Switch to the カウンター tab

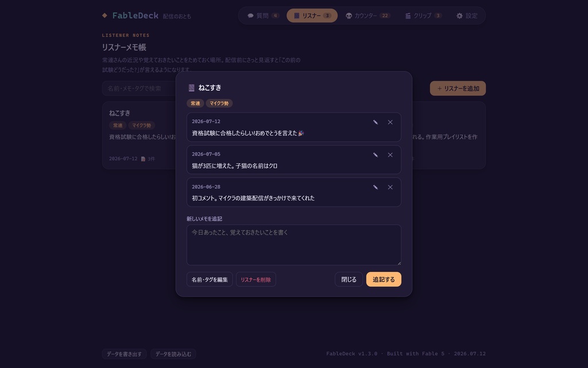(367, 16)
